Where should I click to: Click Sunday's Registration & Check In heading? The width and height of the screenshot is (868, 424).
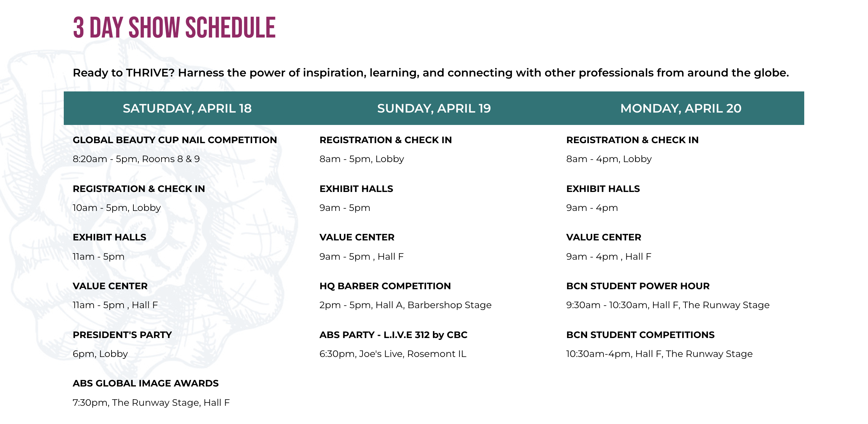pos(386,140)
